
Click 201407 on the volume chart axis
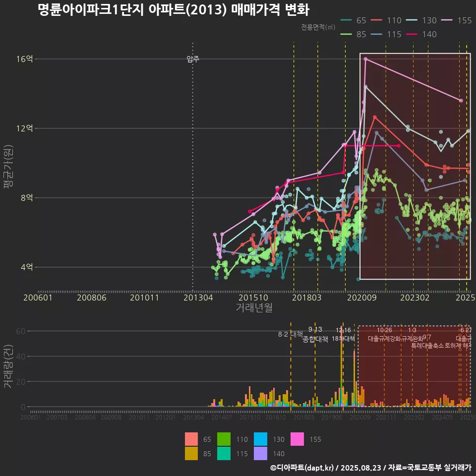pos(221,417)
